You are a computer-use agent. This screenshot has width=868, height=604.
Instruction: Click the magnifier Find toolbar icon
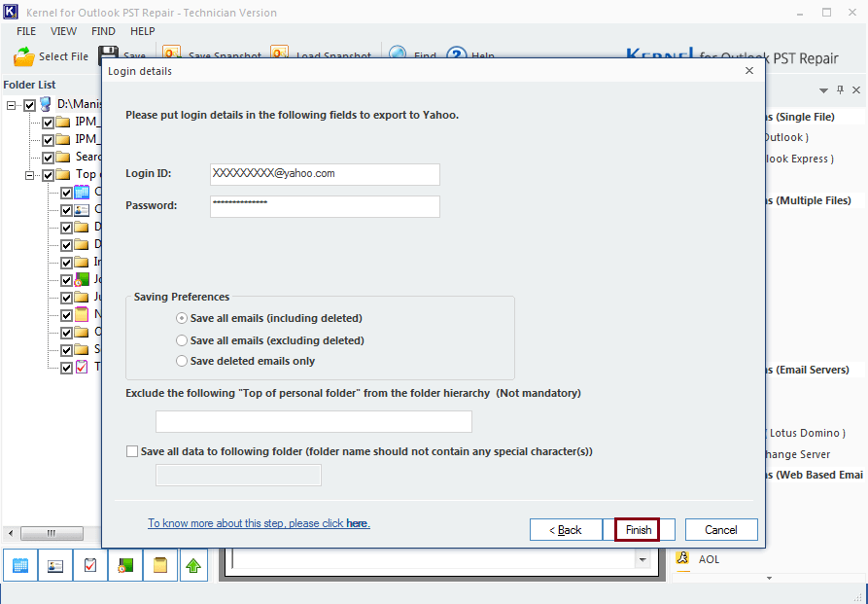(398, 53)
